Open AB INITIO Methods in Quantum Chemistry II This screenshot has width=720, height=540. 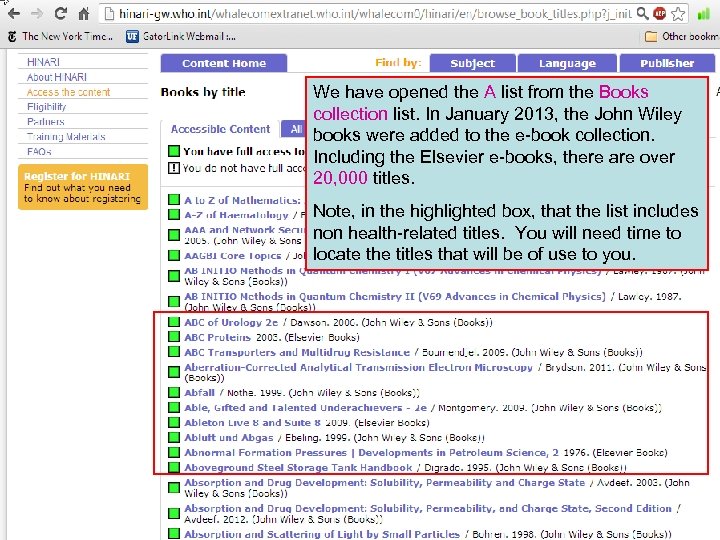point(395,296)
